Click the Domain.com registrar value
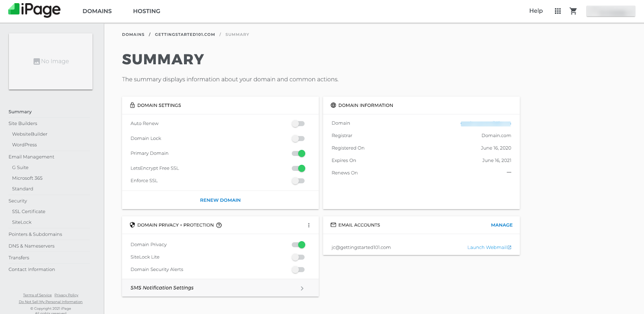Image resolution: width=644 pixels, height=314 pixels. [x=496, y=136]
